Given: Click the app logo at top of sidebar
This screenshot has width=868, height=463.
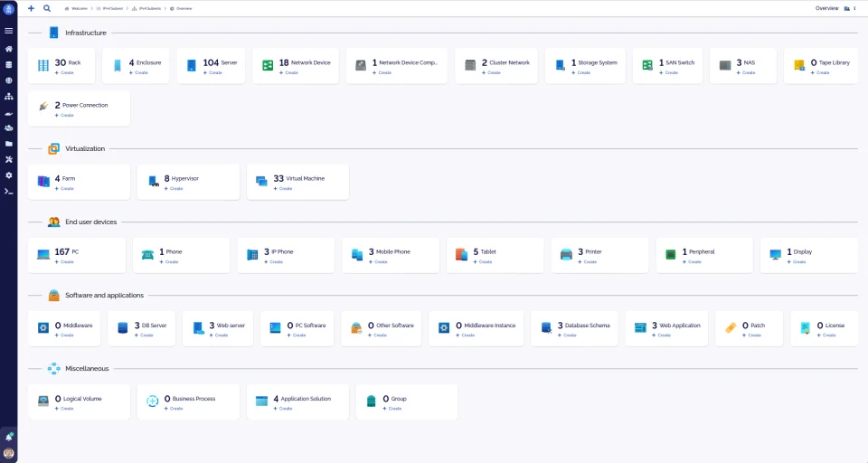Looking at the screenshot, I should [x=8, y=9].
